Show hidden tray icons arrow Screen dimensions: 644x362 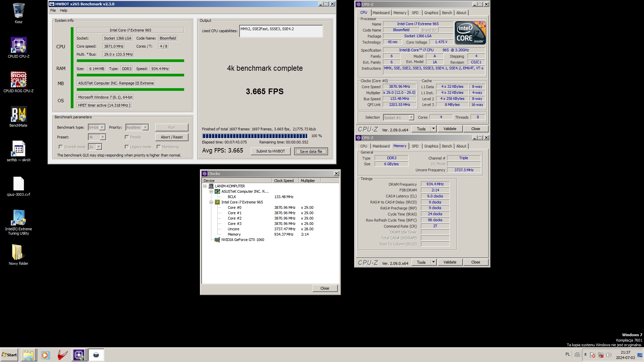pyautogui.click(x=585, y=355)
